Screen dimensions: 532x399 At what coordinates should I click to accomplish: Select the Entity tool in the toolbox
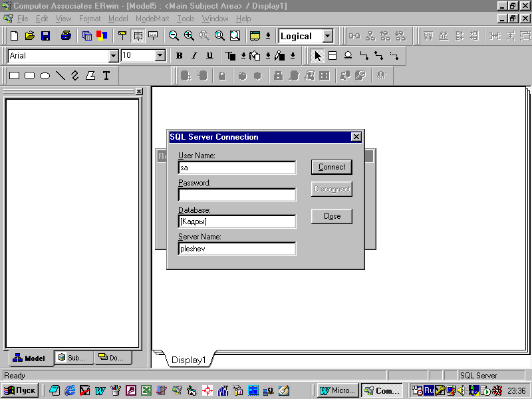tap(332, 56)
